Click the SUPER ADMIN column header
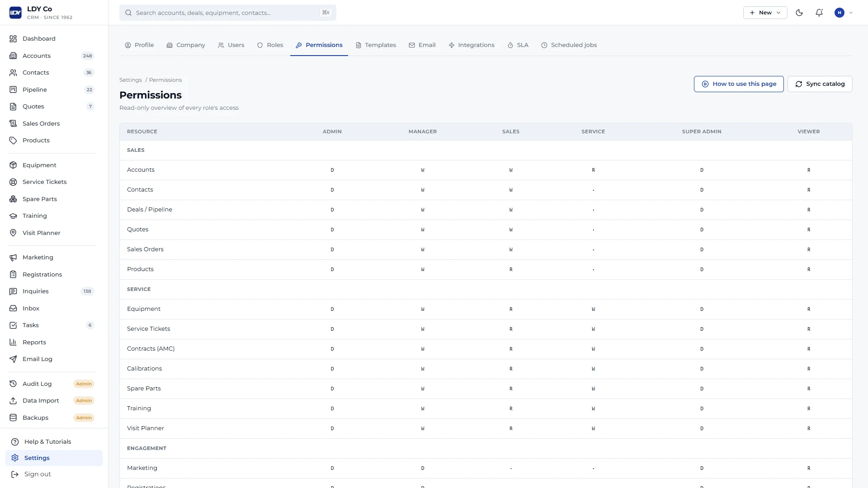The image size is (868, 488). tap(702, 132)
